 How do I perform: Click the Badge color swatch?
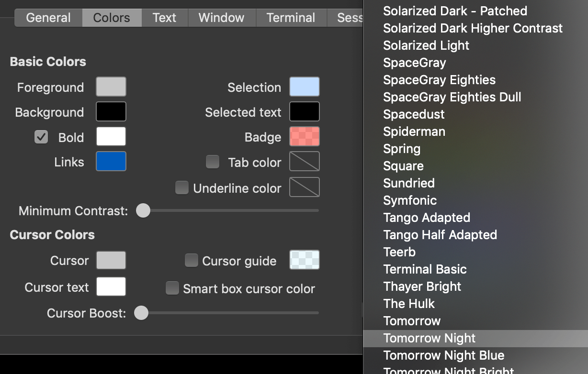click(305, 137)
